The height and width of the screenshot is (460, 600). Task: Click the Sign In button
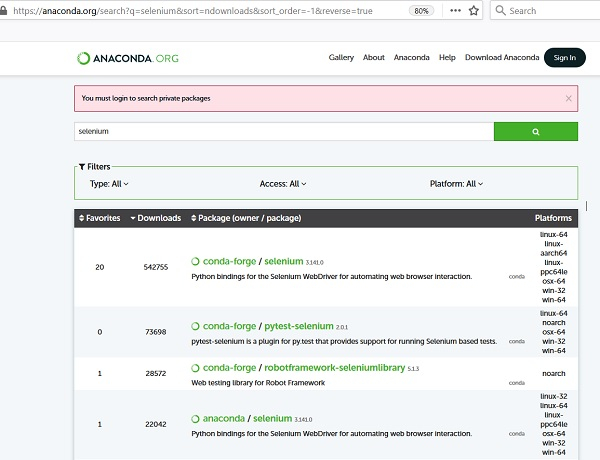click(x=565, y=57)
